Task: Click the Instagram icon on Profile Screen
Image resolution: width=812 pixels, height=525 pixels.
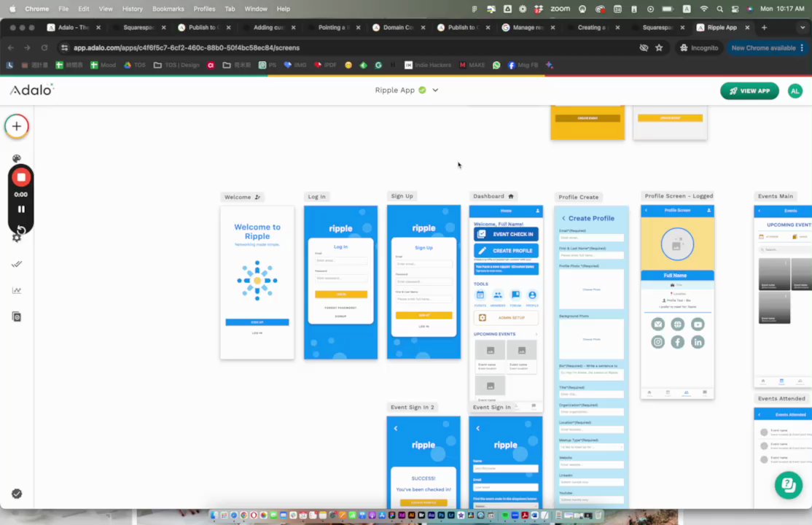Action: click(657, 342)
